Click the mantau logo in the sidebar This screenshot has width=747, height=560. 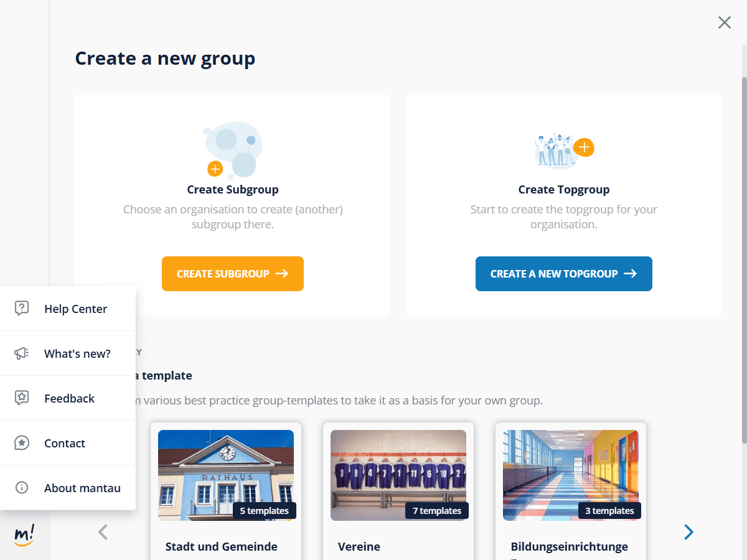[x=24, y=534]
